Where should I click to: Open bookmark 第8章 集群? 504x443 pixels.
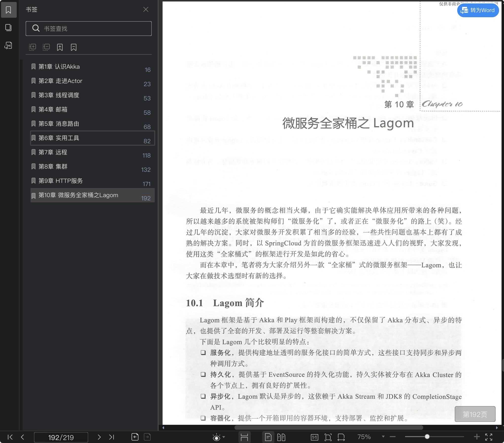point(92,167)
